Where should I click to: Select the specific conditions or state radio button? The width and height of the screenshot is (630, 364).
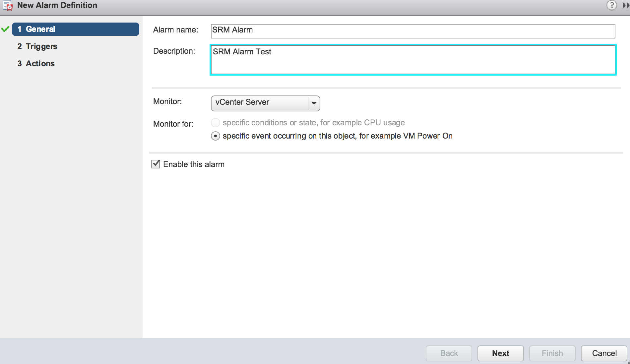216,123
